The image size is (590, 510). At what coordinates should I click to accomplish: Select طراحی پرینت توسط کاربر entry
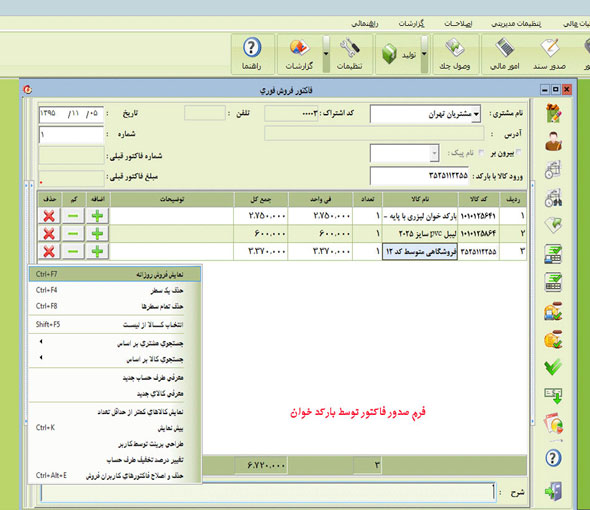tap(115, 444)
